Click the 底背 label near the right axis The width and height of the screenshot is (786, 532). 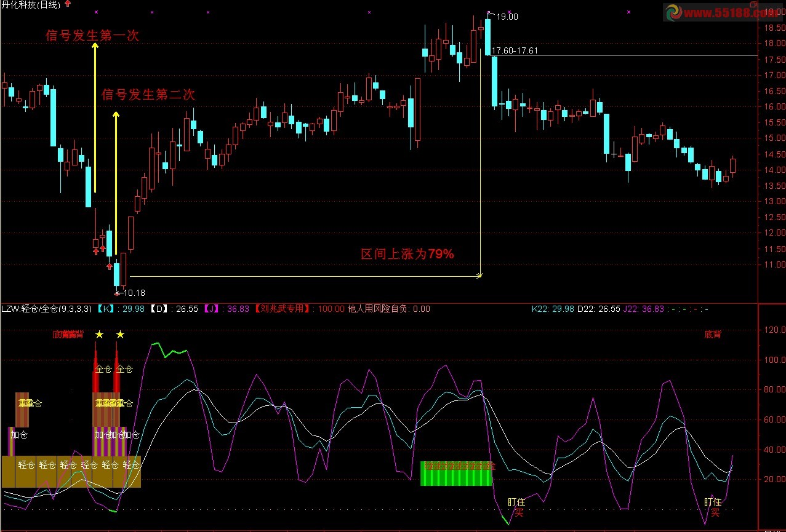[x=713, y=335]
